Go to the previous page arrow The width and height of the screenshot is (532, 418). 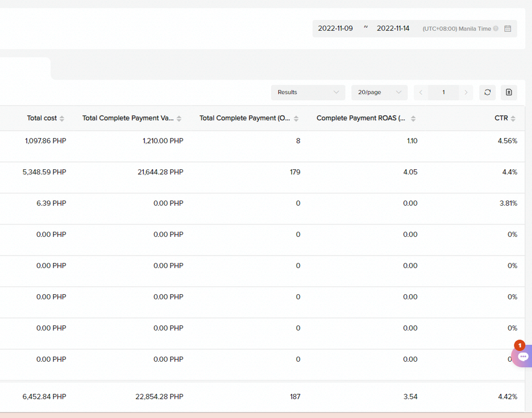[x=421, y=92]
